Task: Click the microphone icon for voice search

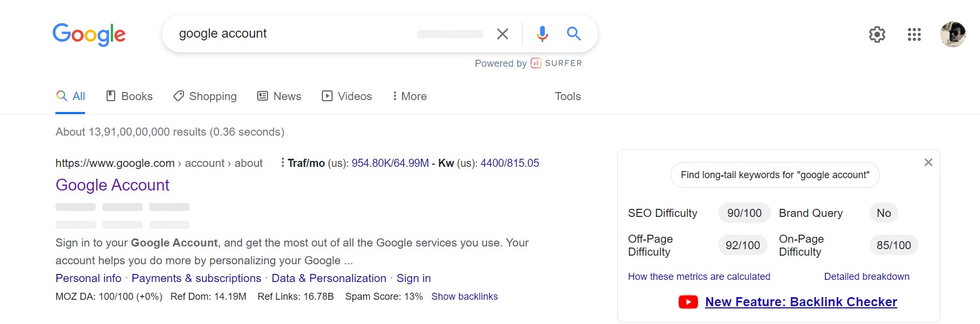Action: 541,33
